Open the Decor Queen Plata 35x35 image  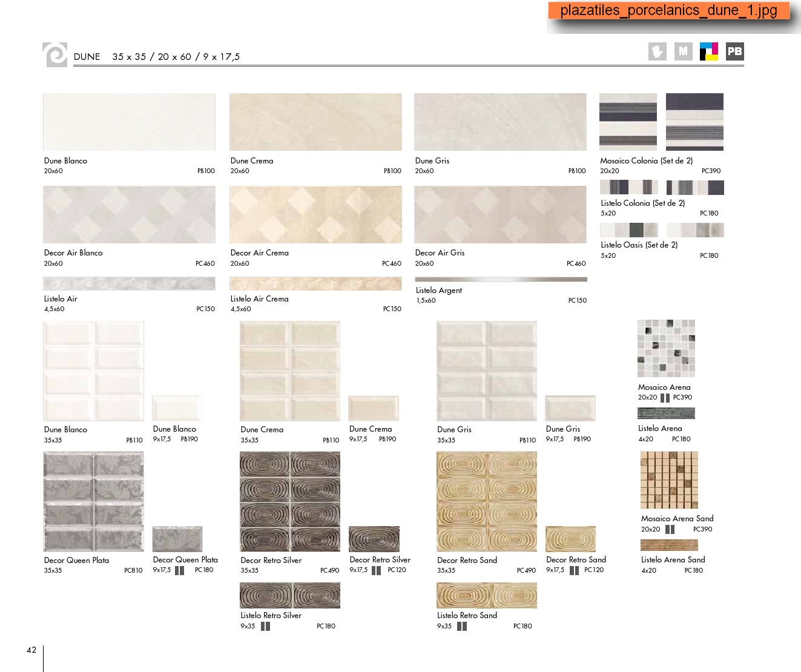93,501
